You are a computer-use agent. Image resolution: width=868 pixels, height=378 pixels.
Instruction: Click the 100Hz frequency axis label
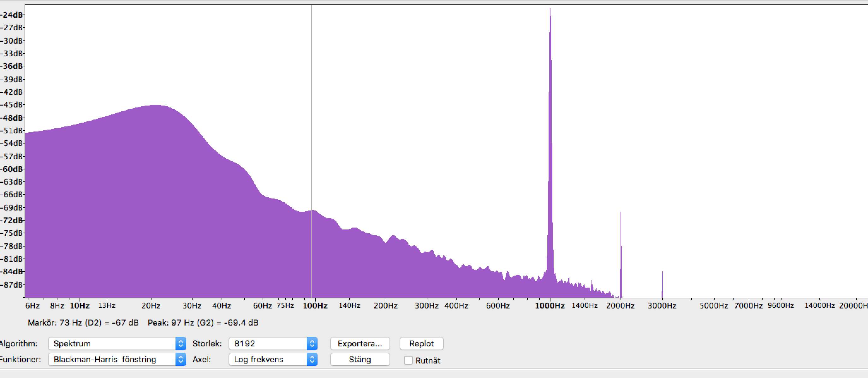315,306
